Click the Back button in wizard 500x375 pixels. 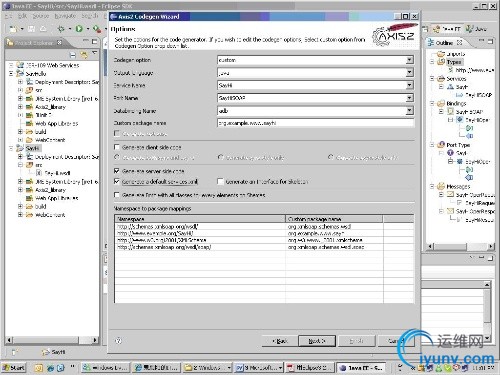pyautogui.click(x=280, y=341)
